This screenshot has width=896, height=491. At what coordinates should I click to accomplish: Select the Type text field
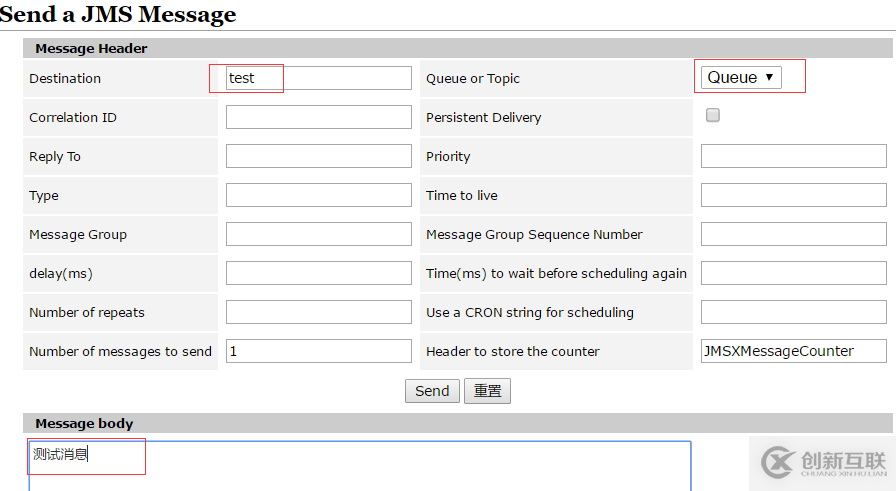318,195
